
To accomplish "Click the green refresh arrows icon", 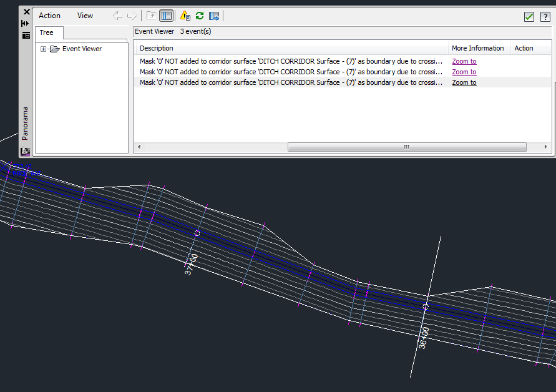I will click(x=200, y=16).
